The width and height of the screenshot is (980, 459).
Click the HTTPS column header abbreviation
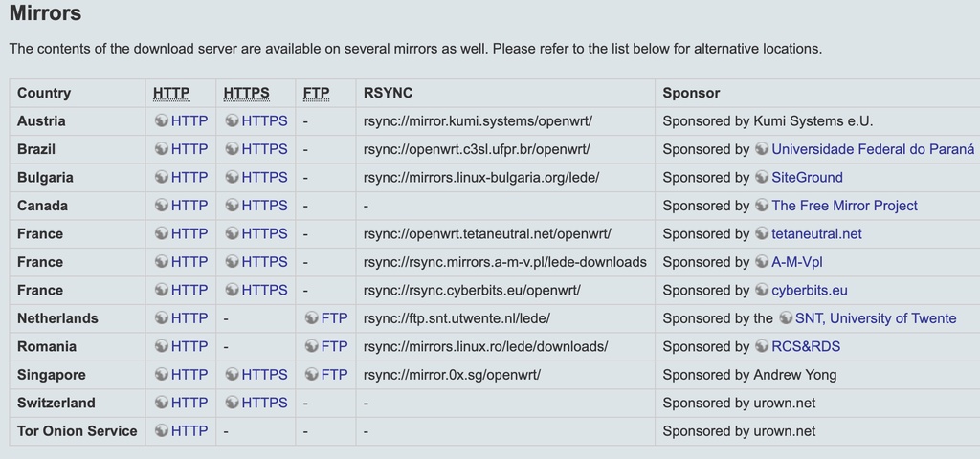246,93
